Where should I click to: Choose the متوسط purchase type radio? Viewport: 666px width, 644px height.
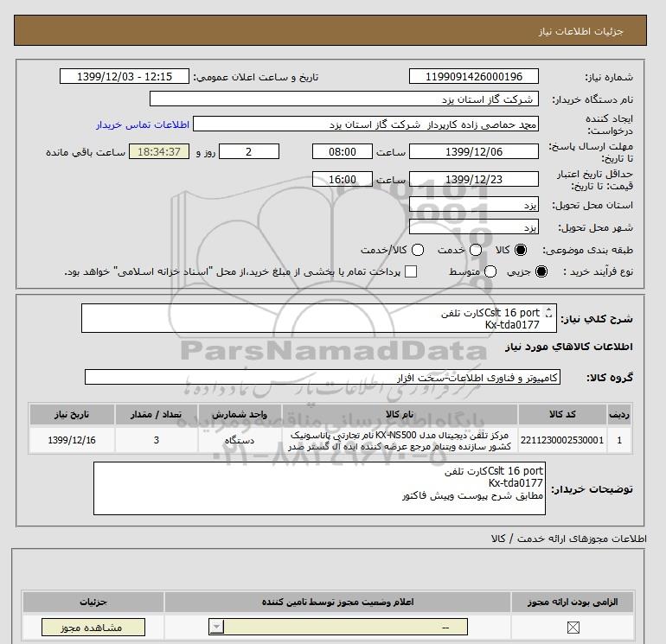click(x=490, y=271)
